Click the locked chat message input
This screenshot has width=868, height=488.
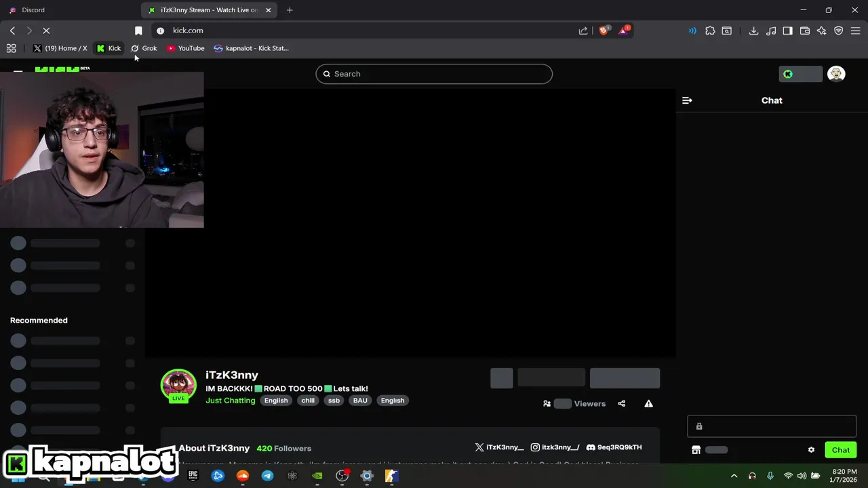pyautogui.click(x=772, y=426)
